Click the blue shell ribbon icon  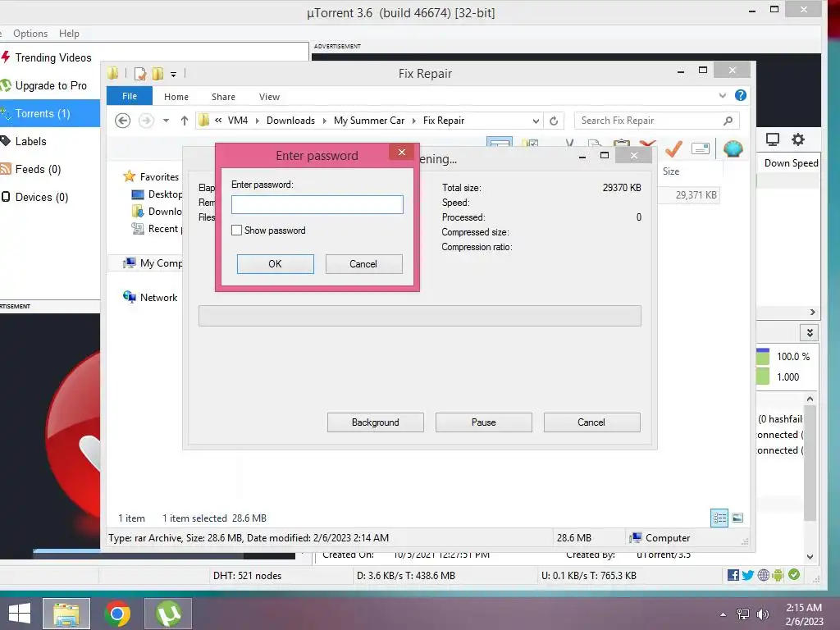pyautogui.click(x=733, y=148)
